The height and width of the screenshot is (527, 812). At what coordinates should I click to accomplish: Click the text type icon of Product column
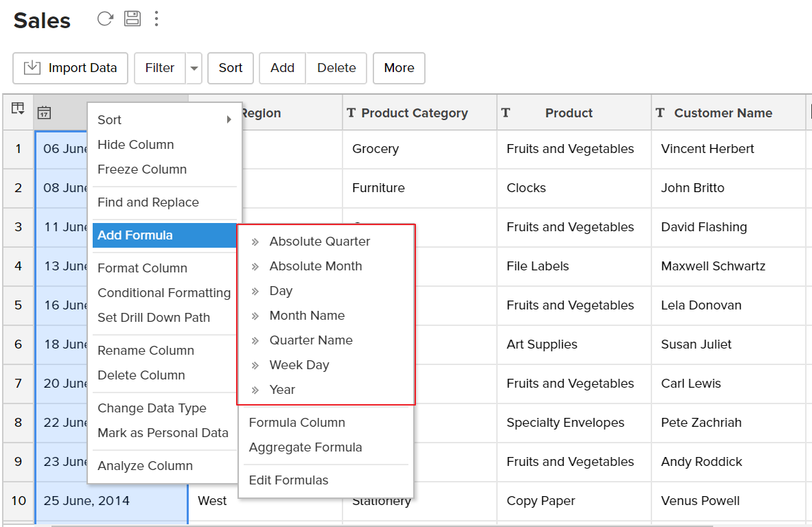[506, 113]
